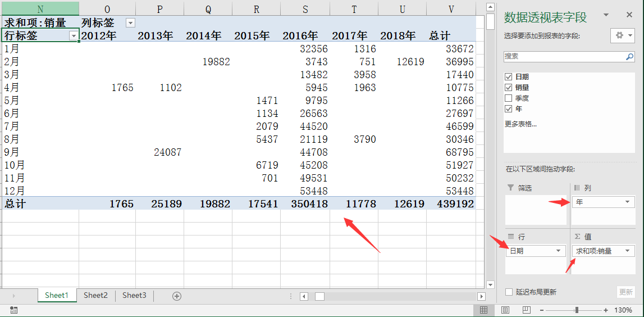Enable the 延迟布局更新 checkbox

pos(509,292)
